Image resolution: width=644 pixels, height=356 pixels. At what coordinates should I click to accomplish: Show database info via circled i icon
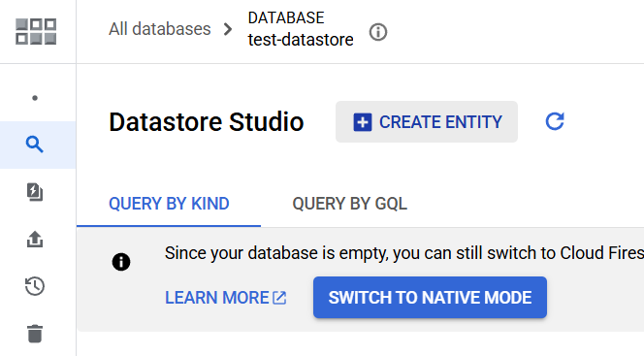coord(378,32)
